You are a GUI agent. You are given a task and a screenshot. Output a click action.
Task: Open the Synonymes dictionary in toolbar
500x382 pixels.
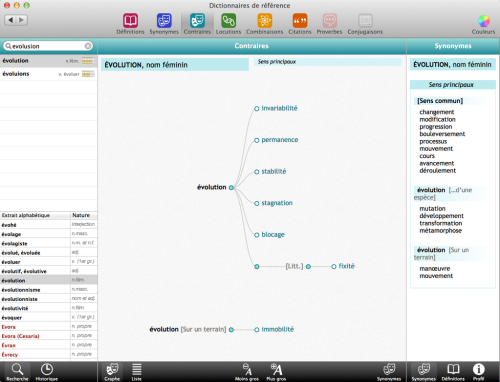[x=164, y=21]
